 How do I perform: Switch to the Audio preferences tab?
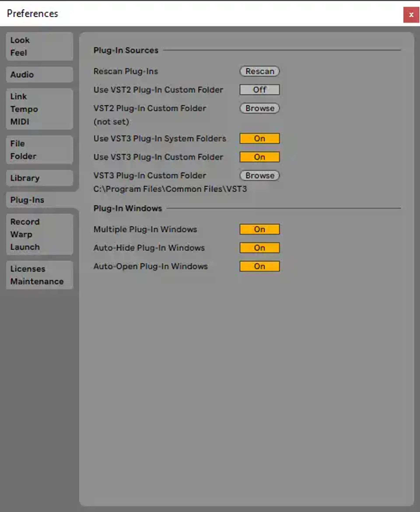click(x=39, y=75)
